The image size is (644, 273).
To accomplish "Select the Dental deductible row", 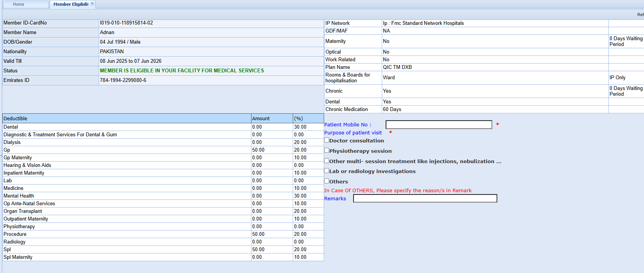I will [x=11, y=127].
